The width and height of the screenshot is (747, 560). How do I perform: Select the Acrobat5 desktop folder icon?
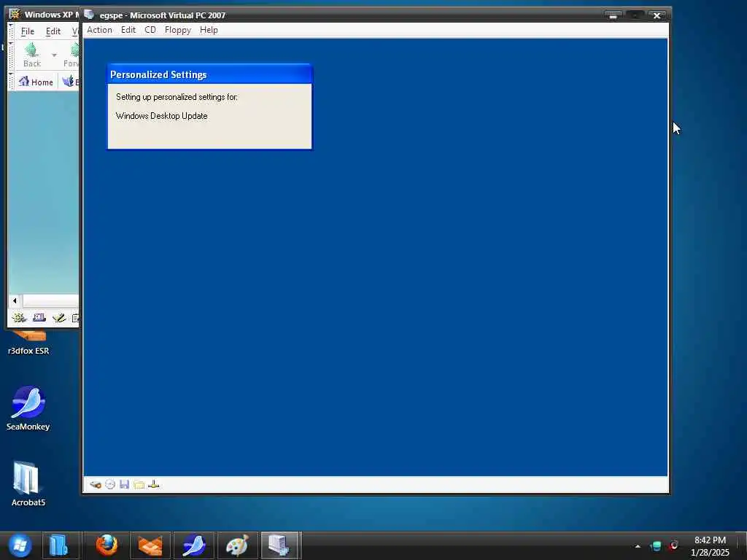(x=28, y=484)
